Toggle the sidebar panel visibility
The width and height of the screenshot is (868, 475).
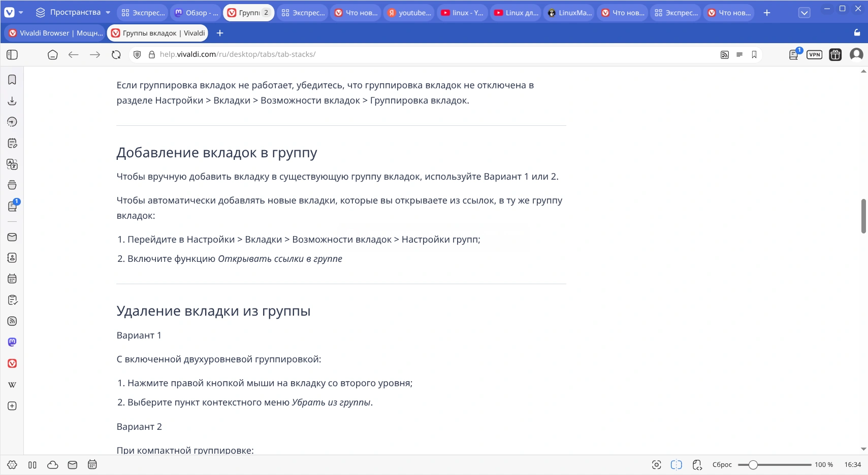coord(11,54)
